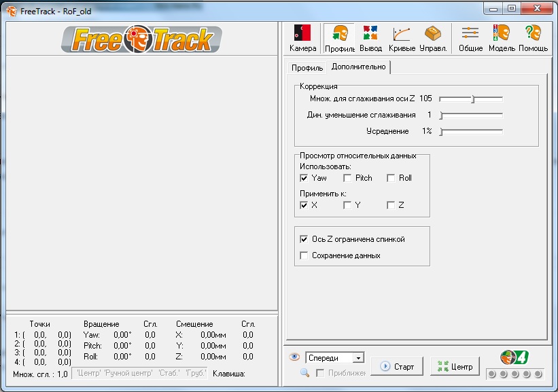Screen dimensions: 558x392
Task: Click the green number 4 head icon
Action: (x=515, y=357)
